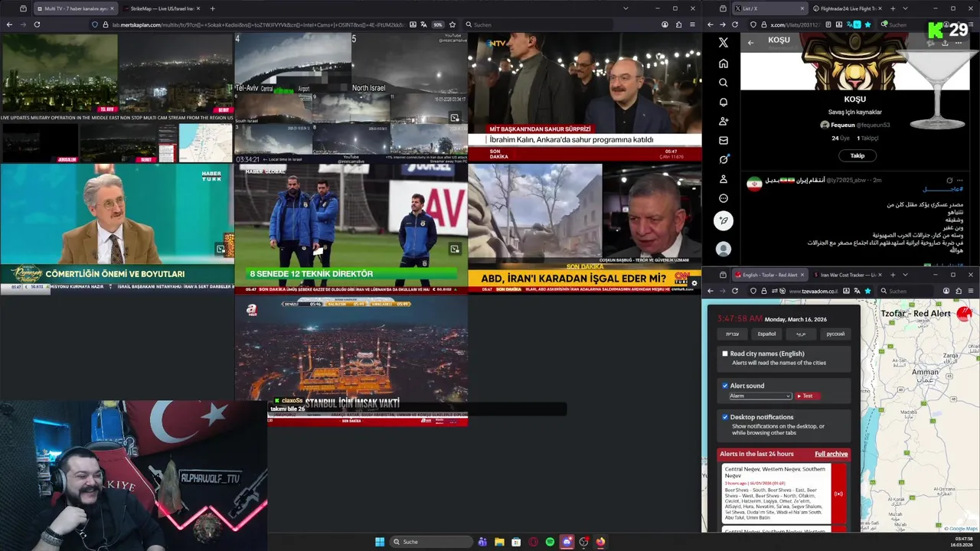
Task: Reload the Multi TV page
Action: 36,24
